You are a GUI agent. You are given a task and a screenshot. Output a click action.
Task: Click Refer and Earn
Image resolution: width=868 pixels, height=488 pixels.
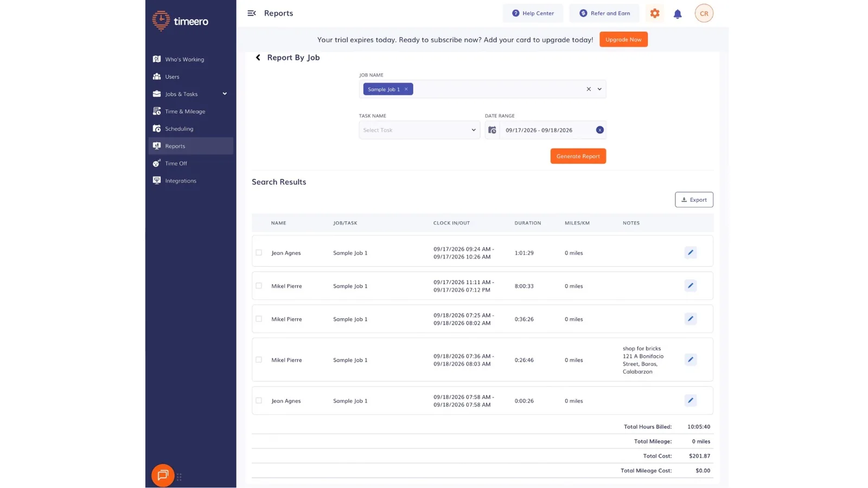(x=604, y=13)
